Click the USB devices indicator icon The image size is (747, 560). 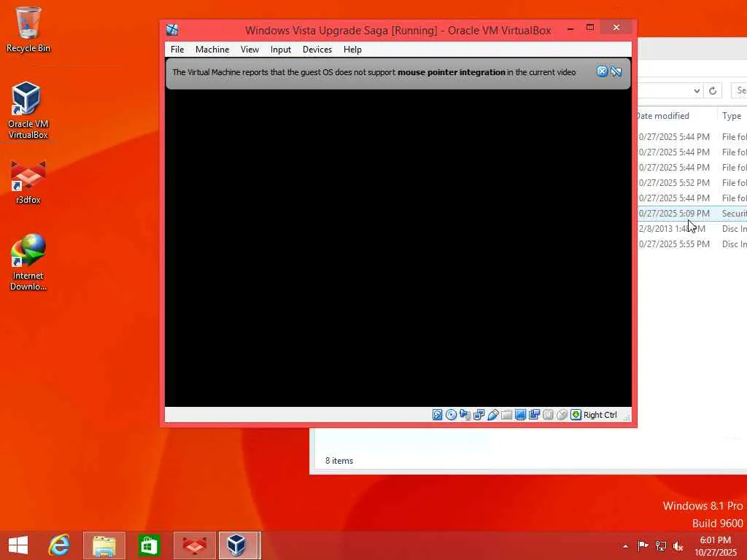(x=492, y=415)
